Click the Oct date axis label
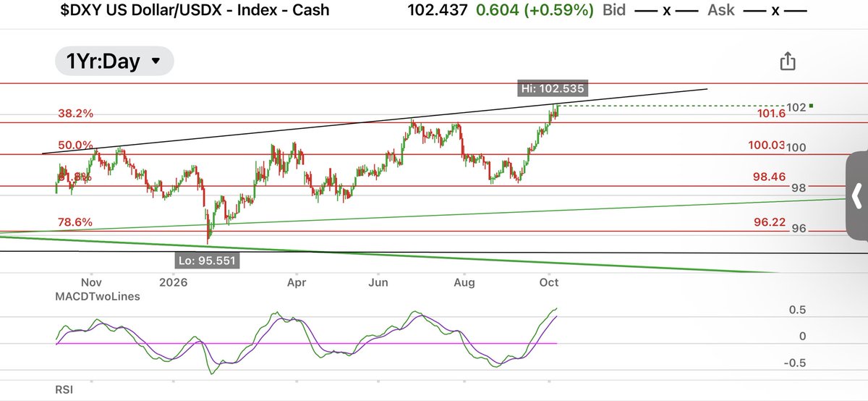868x401 pixels. 549,282
